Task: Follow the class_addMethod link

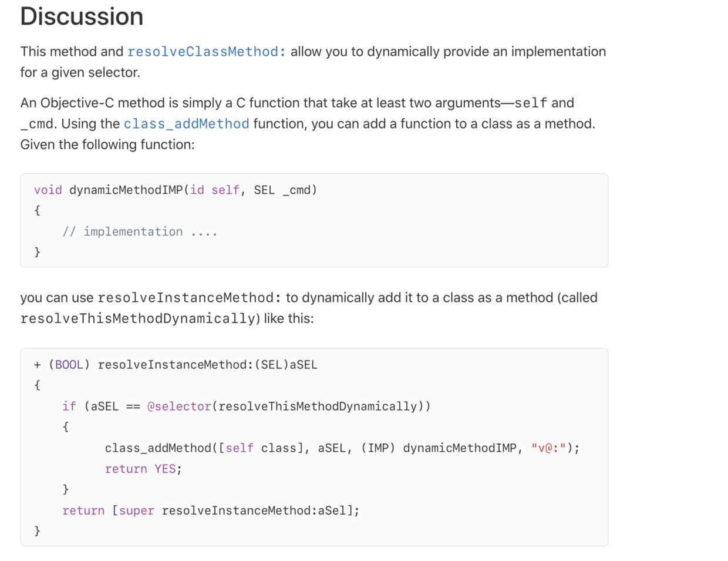Action: pyautogui.click(x=186, y=124)
